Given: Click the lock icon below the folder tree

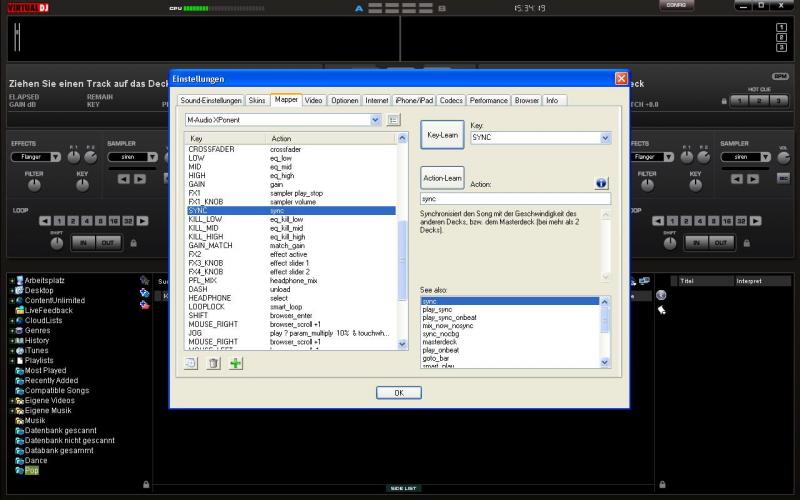Looking at the screenshot, I should [145, 484].
